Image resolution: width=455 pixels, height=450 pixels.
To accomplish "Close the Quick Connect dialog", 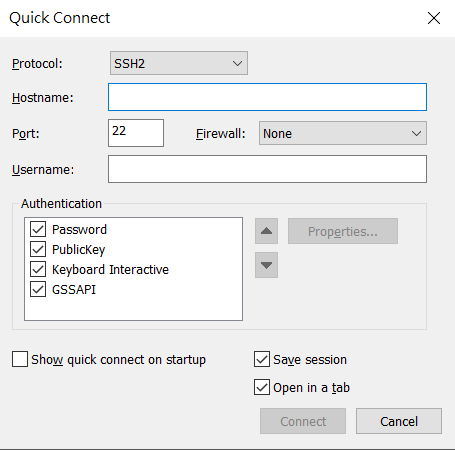I will click(434, 18).
